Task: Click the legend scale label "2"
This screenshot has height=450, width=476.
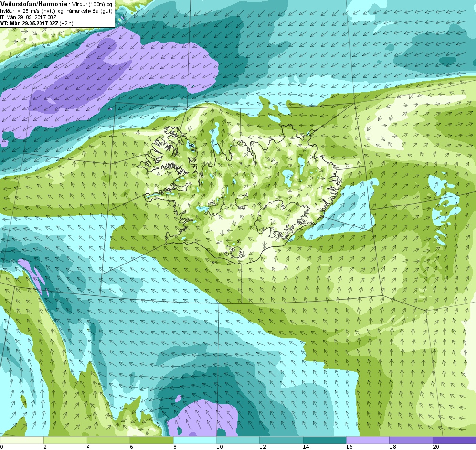Action: (45, 447)
